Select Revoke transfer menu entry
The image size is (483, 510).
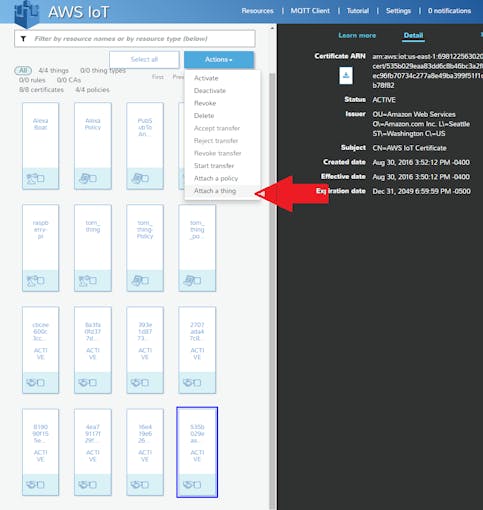click(218, 153)
